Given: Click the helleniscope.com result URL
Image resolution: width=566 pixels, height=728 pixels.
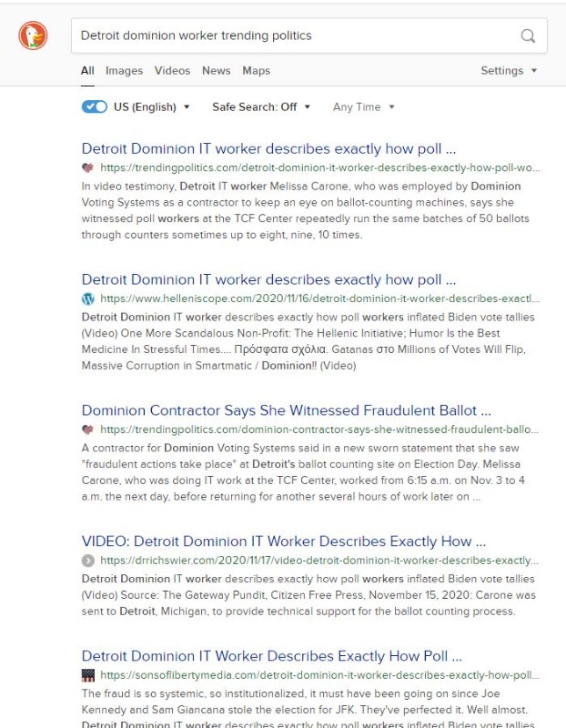Looking at the screenshot, I should point(319,298).
